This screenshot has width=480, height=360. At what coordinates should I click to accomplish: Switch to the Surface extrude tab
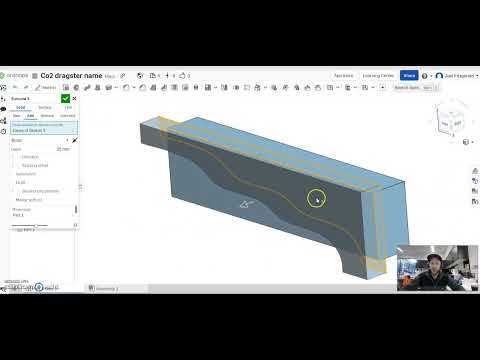(45, 107)
